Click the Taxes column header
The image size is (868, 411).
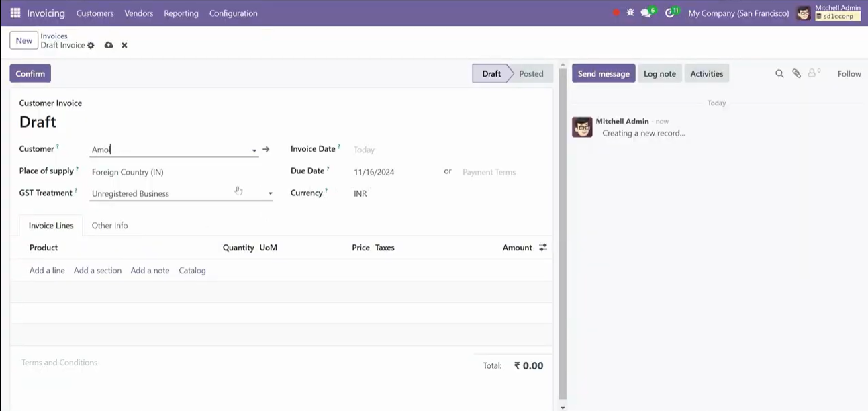[x=385, y=248]
